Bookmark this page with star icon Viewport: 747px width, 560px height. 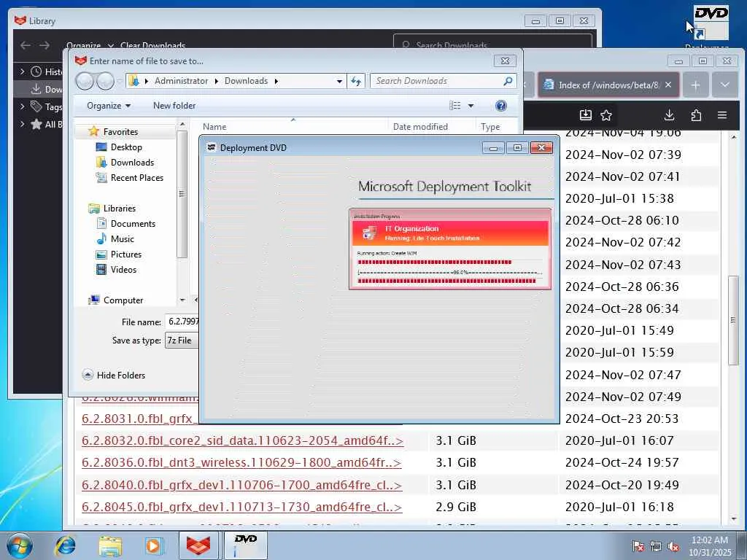coord(606,114)
